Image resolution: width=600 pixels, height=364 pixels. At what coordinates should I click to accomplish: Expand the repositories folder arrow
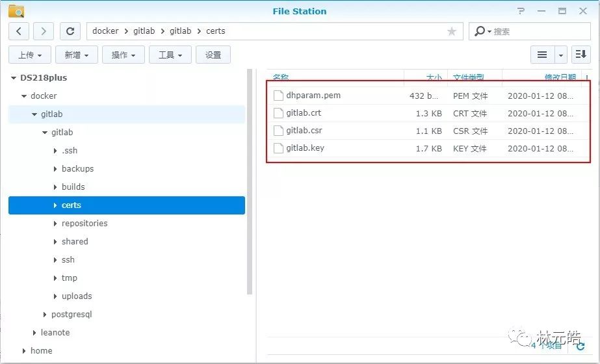coord(55,224)
